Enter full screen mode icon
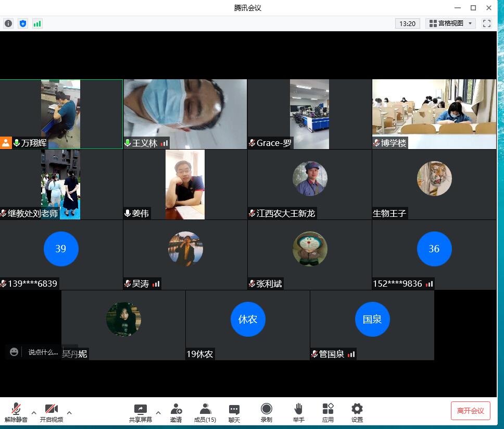The height and width of the screenshot is (429, 504). [487, 23]
